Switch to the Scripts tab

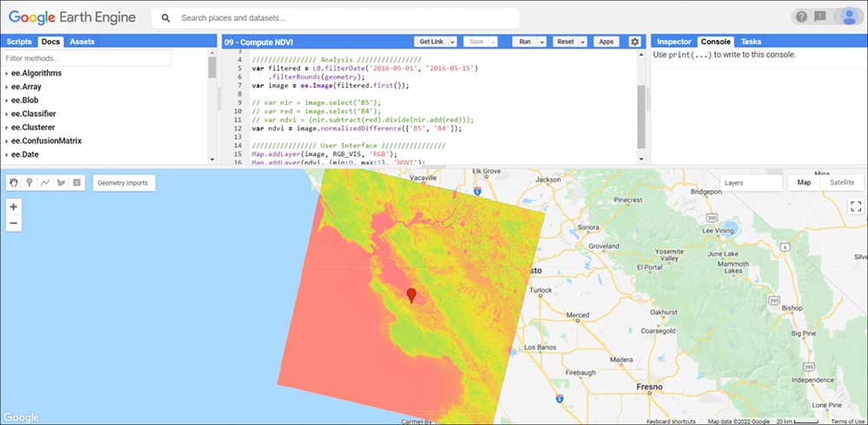point(19,42)
